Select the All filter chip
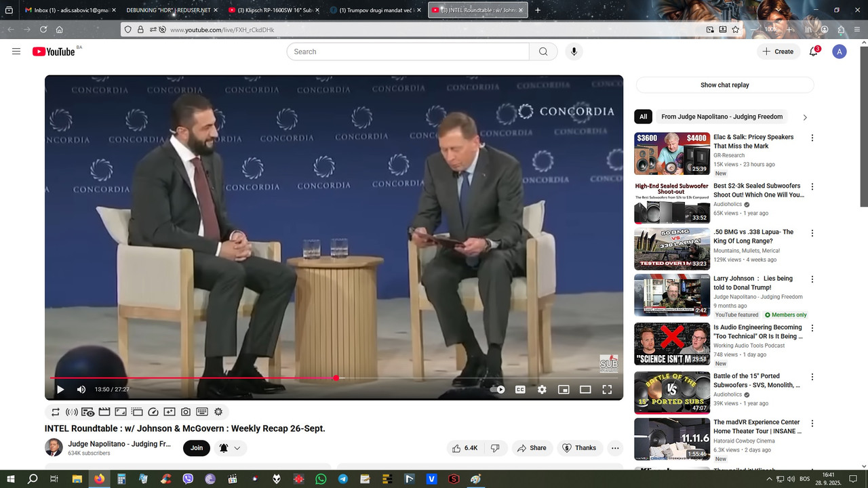Image resolution: width=868 pixels, height=488 pixels. (x=643, y=117)
